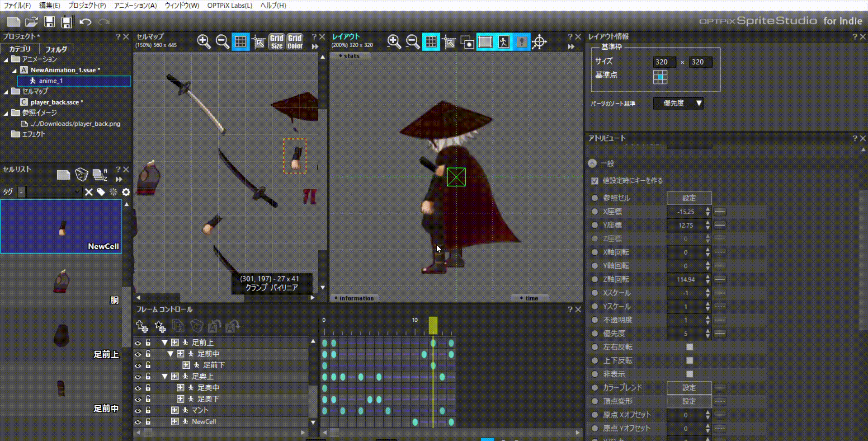Open the OPTPiX Labs(L) menu
The width and height of the screenshot is (868, 441).
click(230, 5)
